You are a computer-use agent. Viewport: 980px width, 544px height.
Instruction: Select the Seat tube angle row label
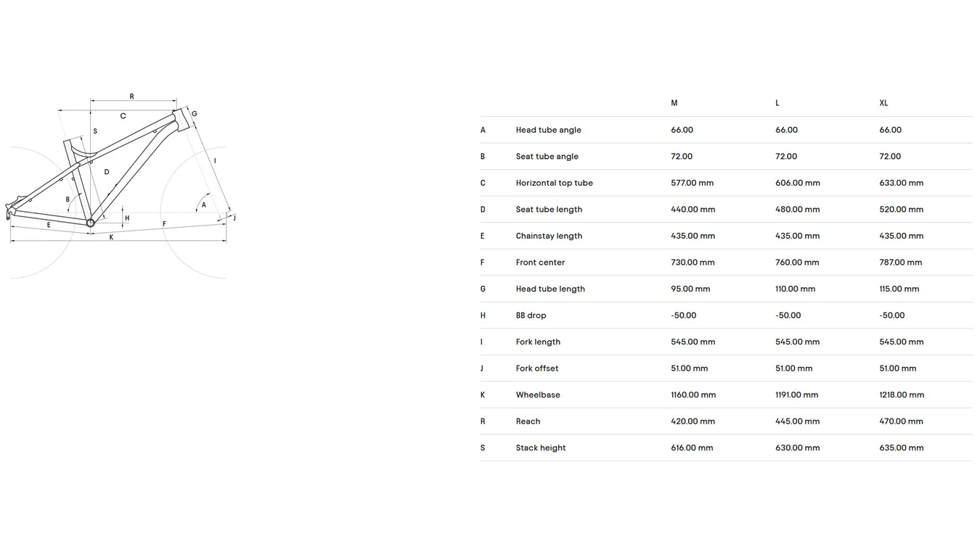[x=547, y=157]
